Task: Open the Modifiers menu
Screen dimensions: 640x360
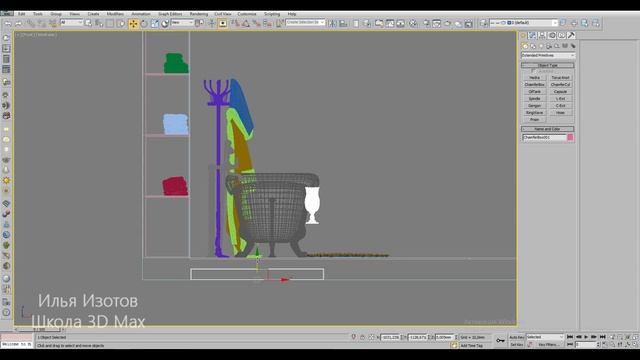Action: pos(115,14)
